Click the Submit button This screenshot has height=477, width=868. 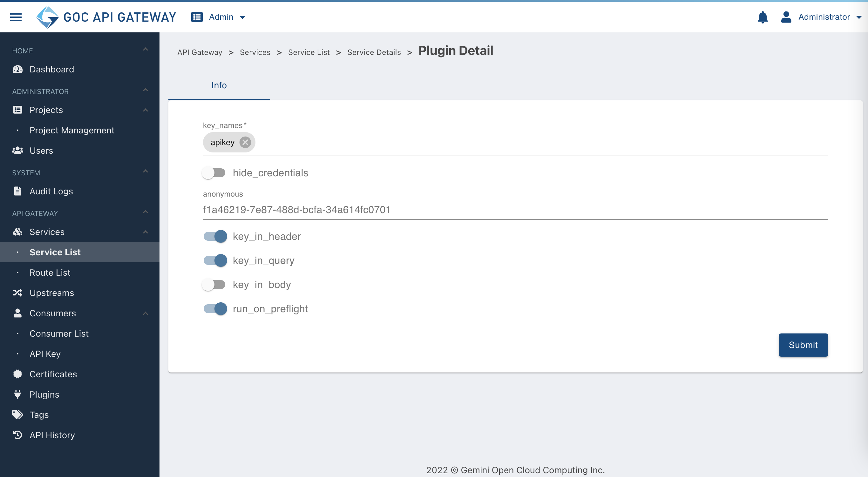803,345
